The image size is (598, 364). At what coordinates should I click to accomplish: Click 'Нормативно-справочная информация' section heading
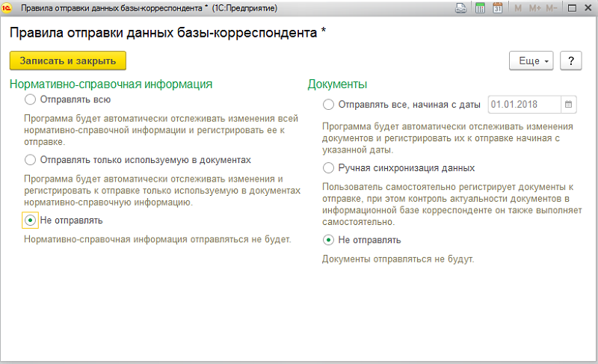point(111,84)
